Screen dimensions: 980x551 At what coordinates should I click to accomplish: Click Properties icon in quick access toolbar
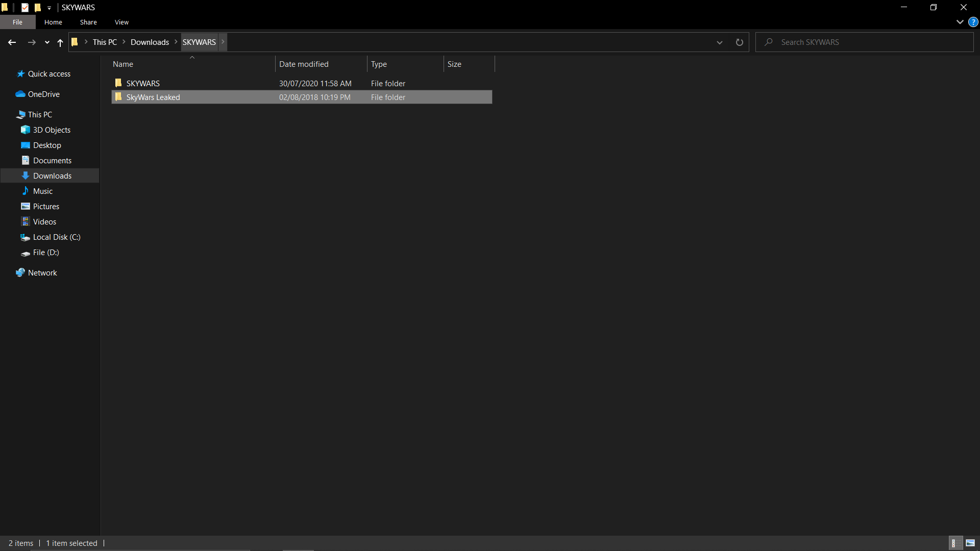25,8
